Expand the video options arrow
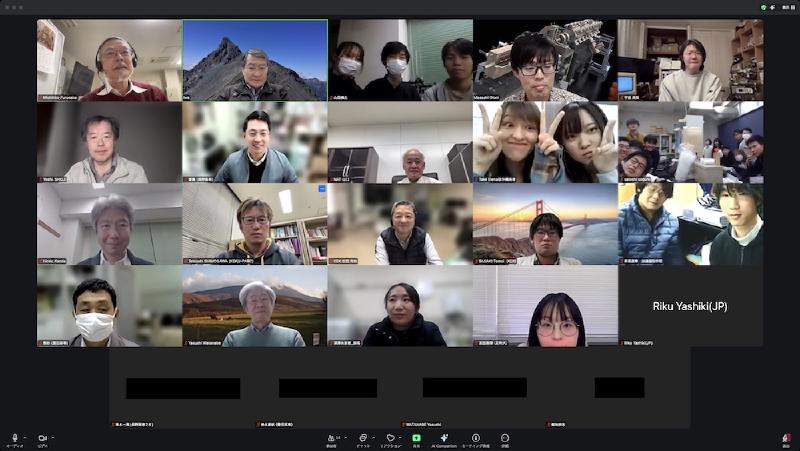Image resolution: width=800 pixels, height=451 pixels. 53,437
